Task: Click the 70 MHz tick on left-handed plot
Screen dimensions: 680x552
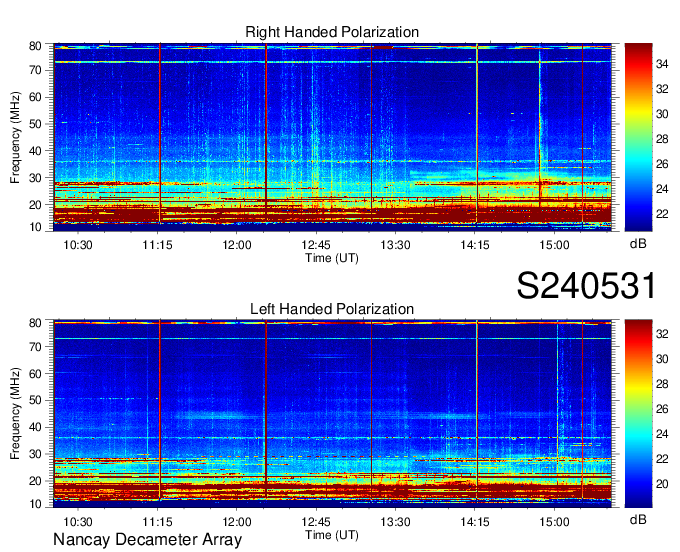Action: click(x=36, y=347)
